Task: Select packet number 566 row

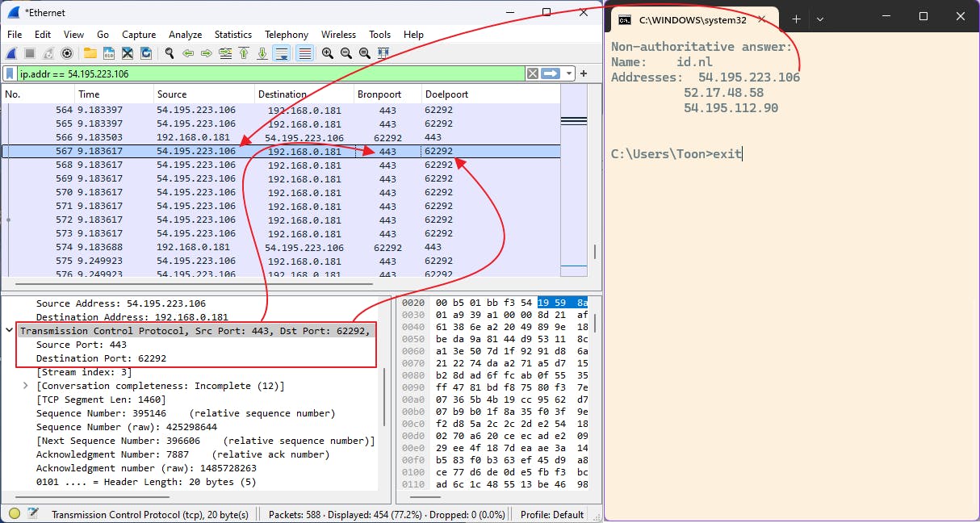Action: [281, 137]
